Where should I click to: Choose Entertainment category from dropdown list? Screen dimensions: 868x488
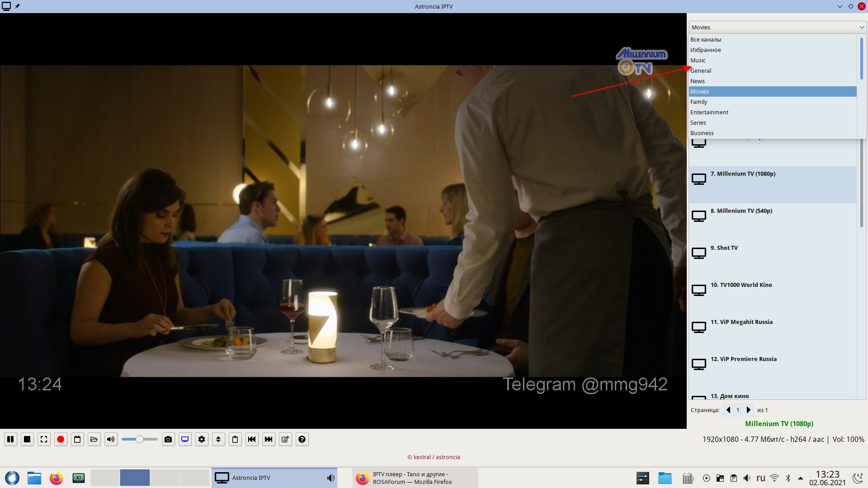[x=709, y=113]
